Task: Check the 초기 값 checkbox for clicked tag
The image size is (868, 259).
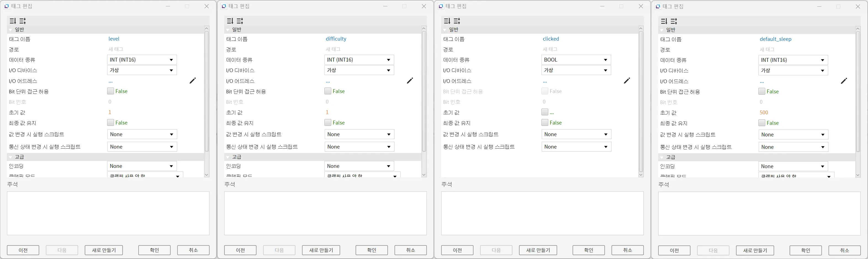Action: click(x=544, y=112)
